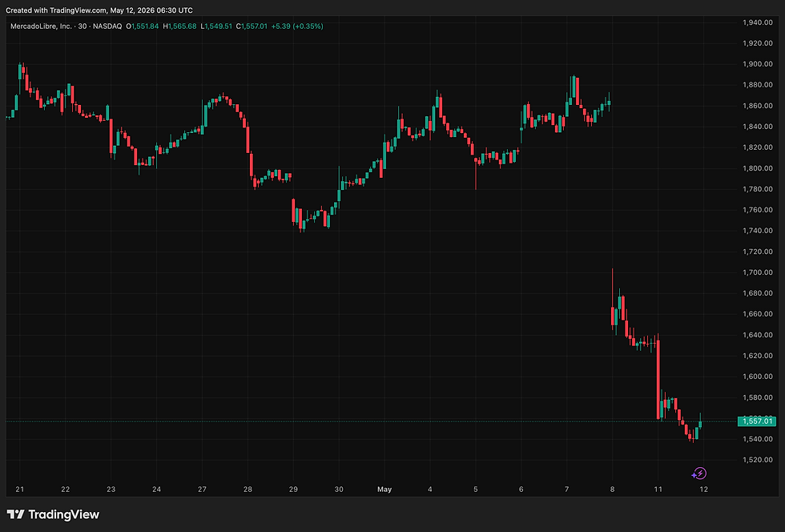Select date 21 on the time axis

click(x=19, y=490)
